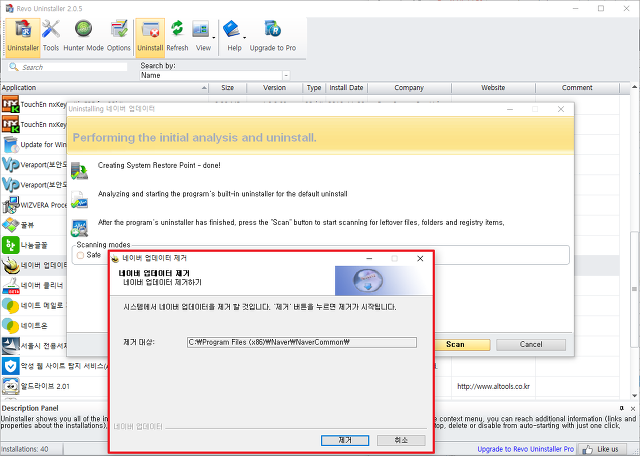
Task: Expand the Help dropdown arrow
Action: point(244,38)
